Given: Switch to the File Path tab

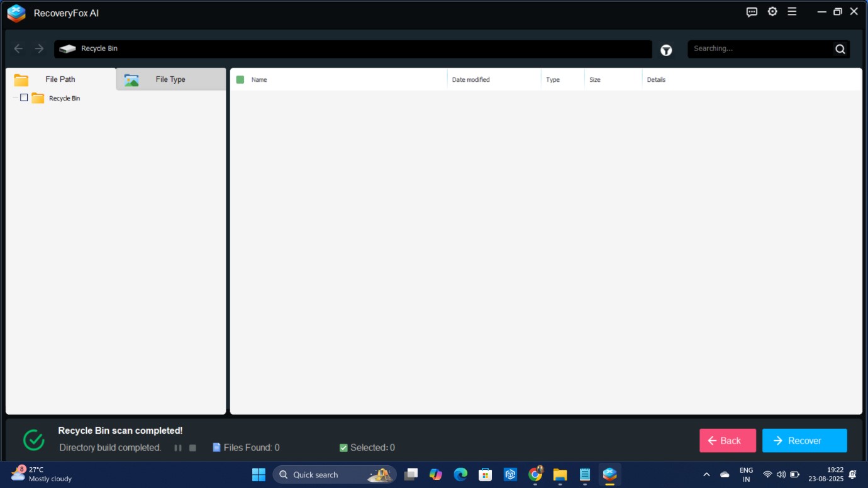Looking at the screenshot, I should [x=61, y=79].
